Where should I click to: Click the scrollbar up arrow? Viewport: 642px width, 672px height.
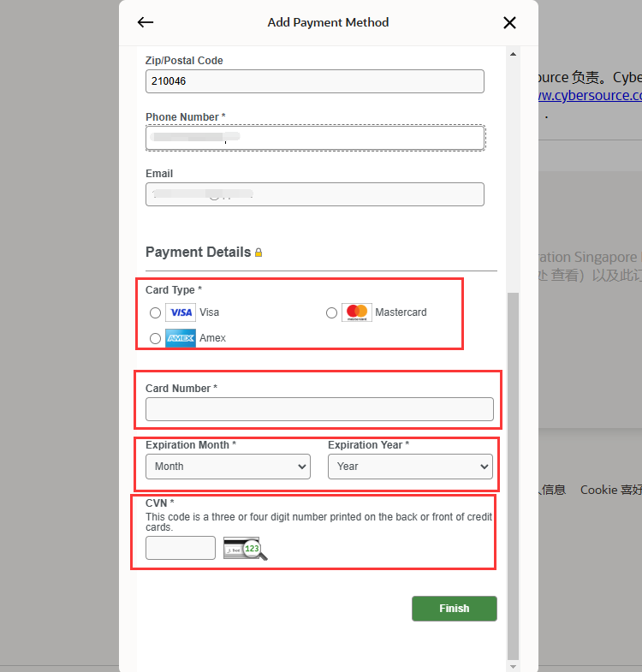pos(513,54)
